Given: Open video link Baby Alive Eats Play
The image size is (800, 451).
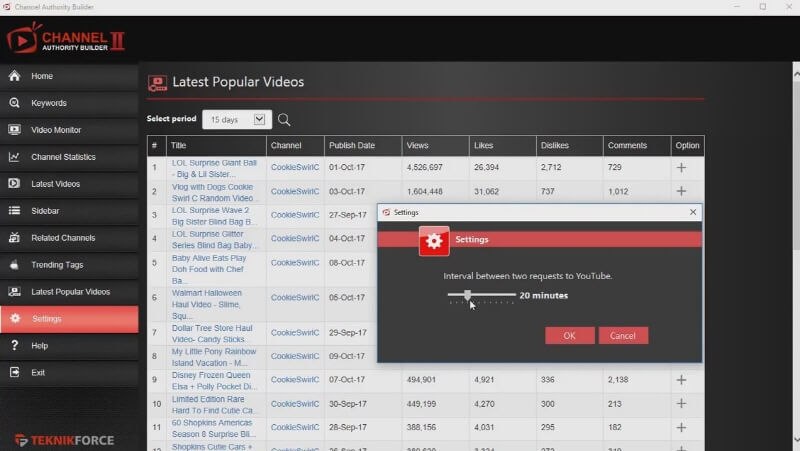Looking at the screenshot, I should [x=209, y=269].
